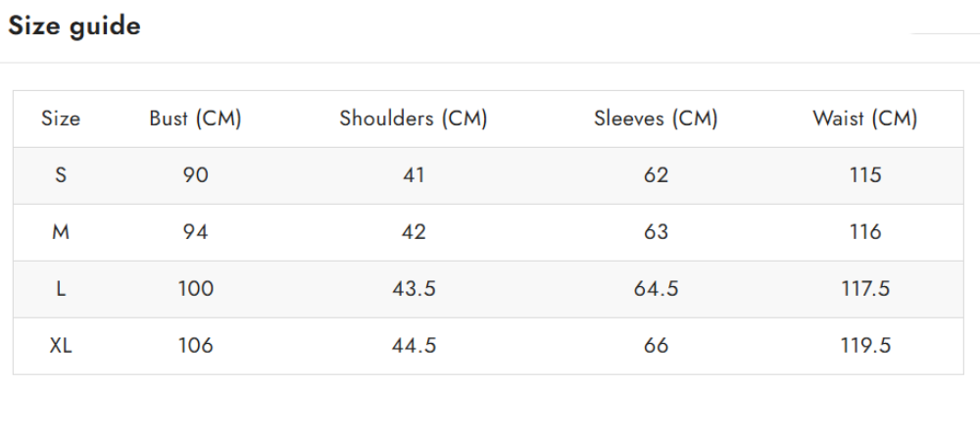Select the Shoulders (CM) column header
980x435 pixels.
coord(414,120)
